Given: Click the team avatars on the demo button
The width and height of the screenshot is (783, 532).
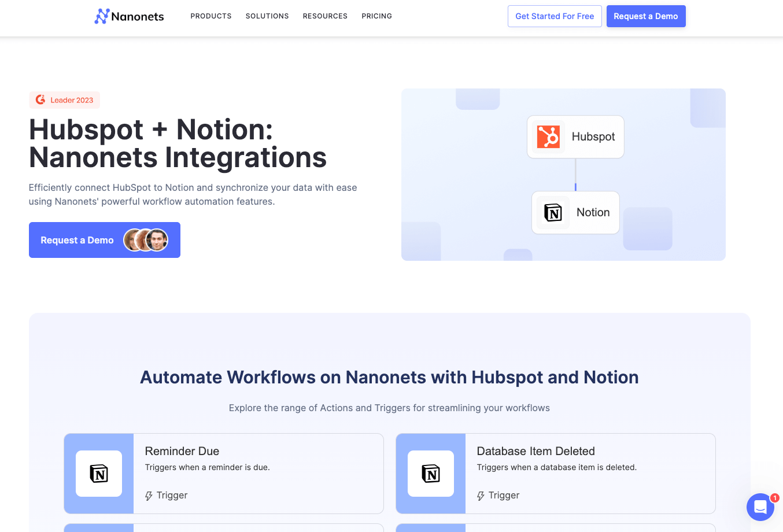Looking at the screenshot, I should [x=146, y=240].
